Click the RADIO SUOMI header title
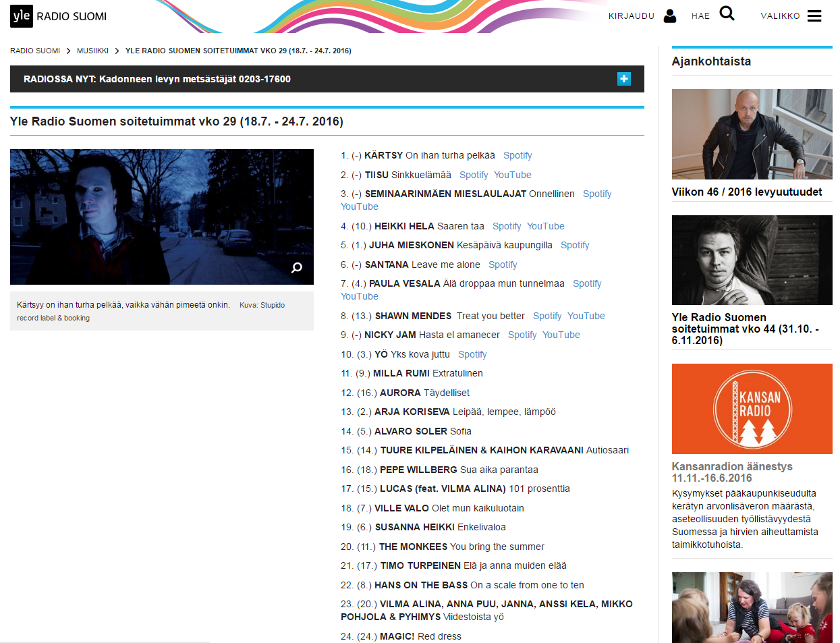The height and width of the screenshot is (643, 840). 72,16
